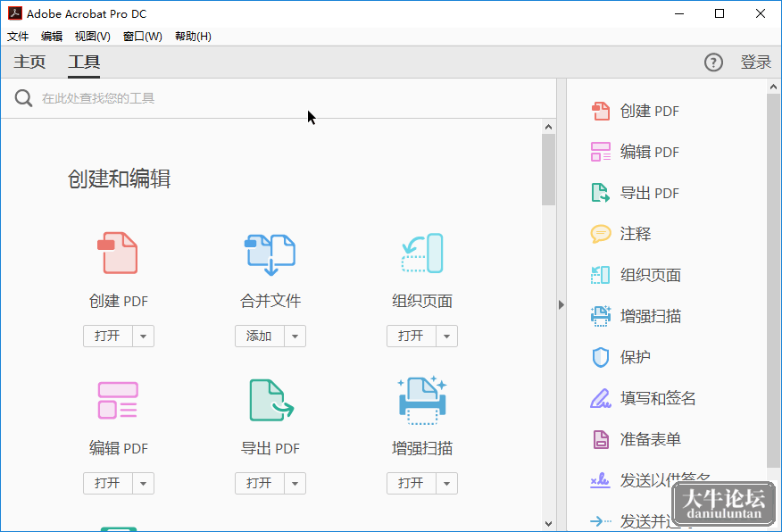
Task: Click the 创建和编辑 section heading
Action: point(120,179)
